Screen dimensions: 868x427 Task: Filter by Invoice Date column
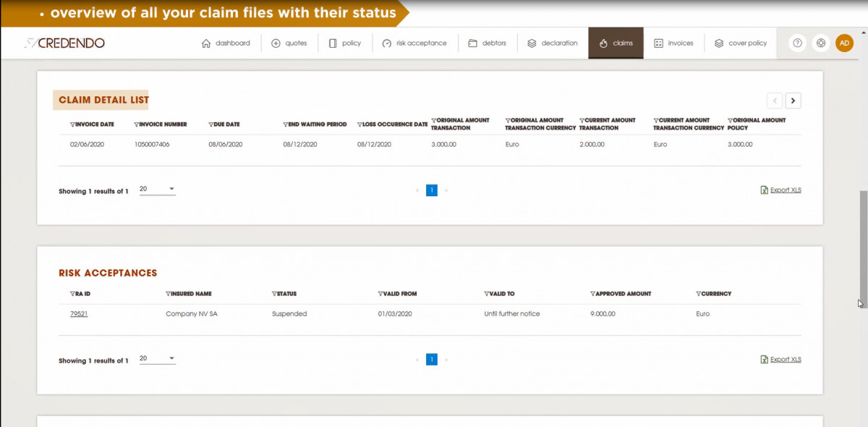point(73,124)
